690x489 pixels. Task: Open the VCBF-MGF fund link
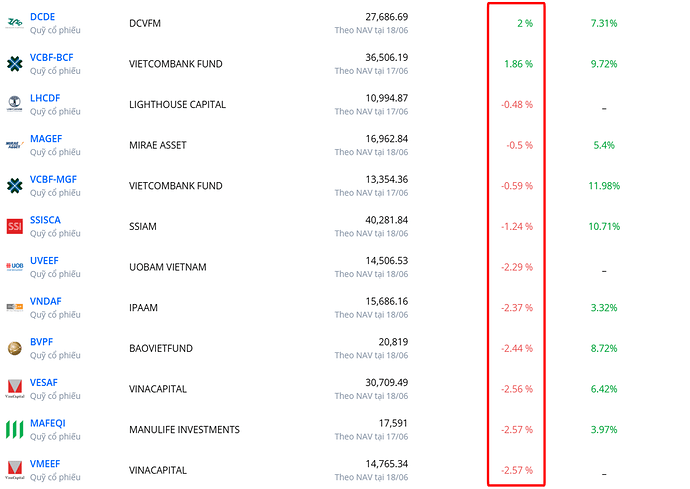54,179
